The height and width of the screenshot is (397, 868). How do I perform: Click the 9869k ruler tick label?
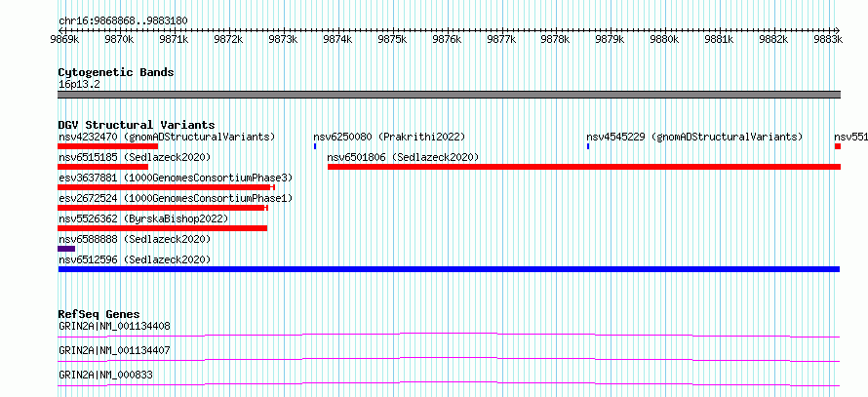(x=65, y=39)
